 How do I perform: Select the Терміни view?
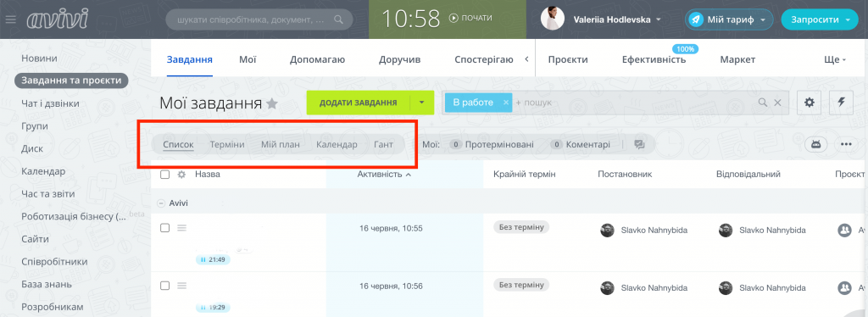(x=227, y=145)
